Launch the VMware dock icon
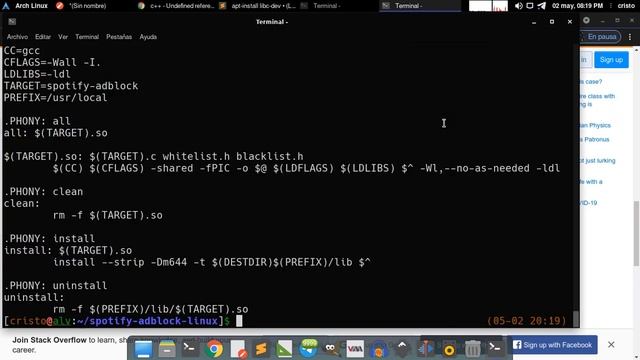Viewport: 640px width, 360px height. (355, 349)
